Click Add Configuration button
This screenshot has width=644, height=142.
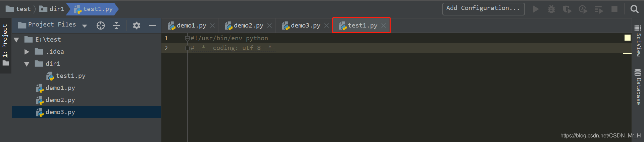click(x=483, y=8)
